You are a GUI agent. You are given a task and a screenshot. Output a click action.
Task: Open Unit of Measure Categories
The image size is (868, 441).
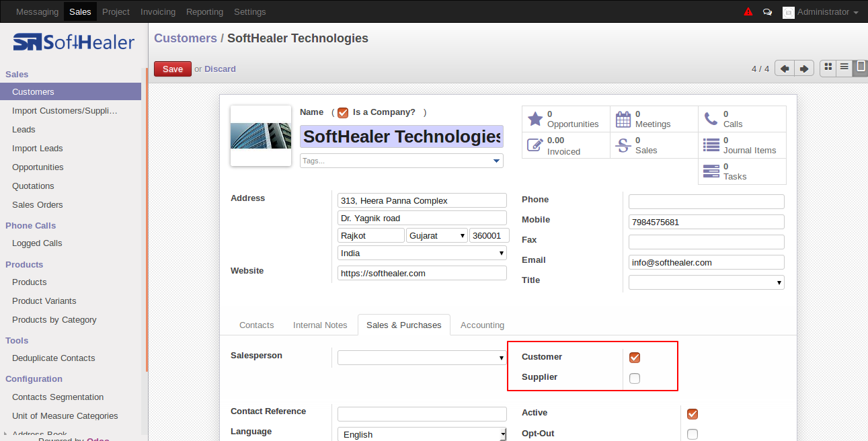(x=71, y=416)
